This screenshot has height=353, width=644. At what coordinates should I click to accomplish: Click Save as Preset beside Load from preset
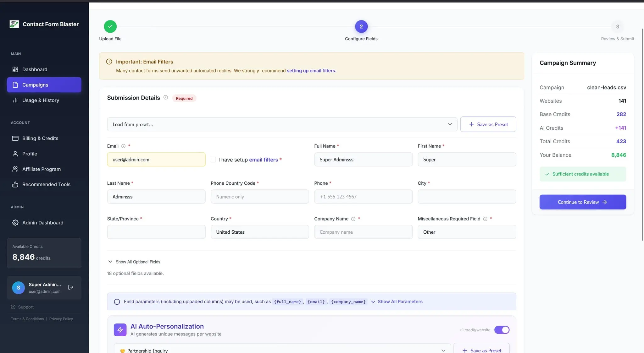[x=488, y=124]
